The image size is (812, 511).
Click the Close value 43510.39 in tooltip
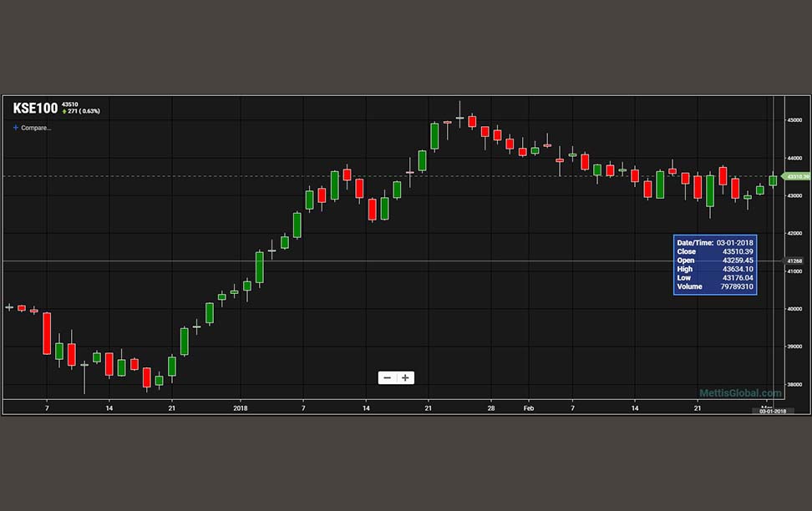coord(738,251)
